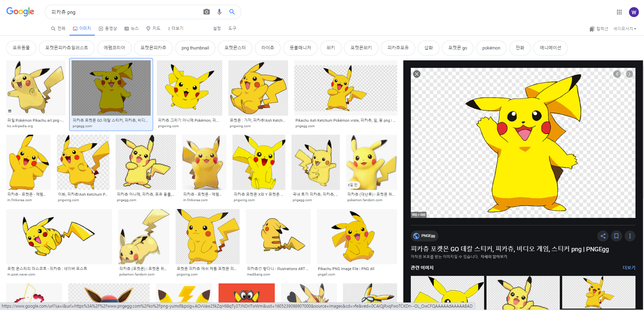Select the 라이츄 filter chip
The height and width of the screenshot is (311, 644).
tap(268, 48)
